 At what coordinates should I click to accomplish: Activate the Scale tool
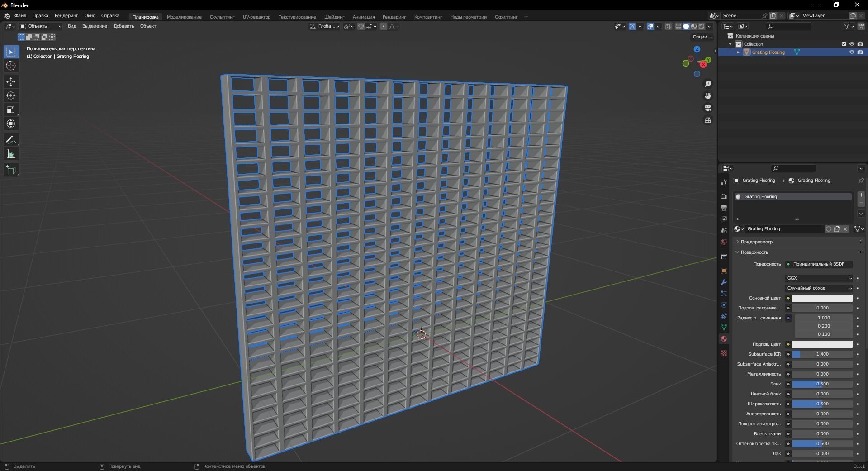click(x=11, y=110)
